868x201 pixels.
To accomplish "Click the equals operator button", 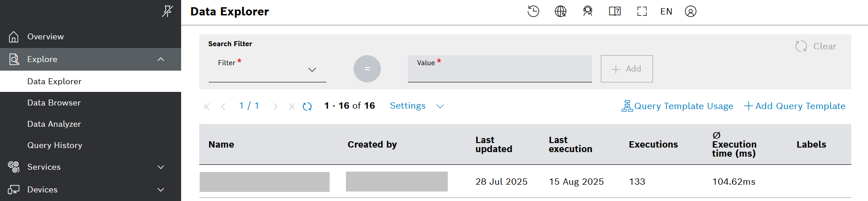I will click(367, 69).
